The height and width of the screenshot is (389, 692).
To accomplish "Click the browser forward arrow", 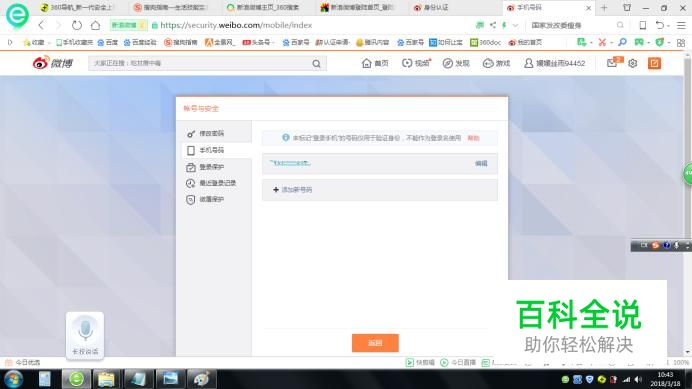I will point(59,25).
